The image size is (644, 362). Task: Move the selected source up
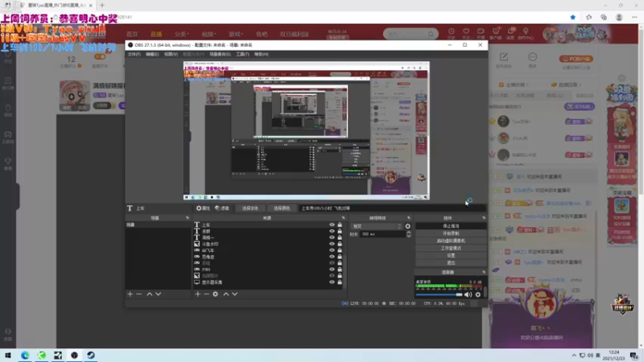coord(226,294)
